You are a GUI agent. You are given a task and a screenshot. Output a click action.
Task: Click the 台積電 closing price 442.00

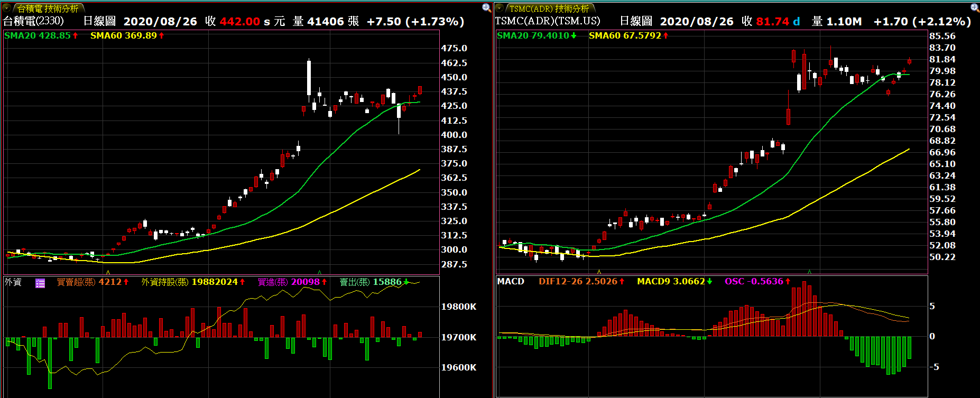pos(240,22)
